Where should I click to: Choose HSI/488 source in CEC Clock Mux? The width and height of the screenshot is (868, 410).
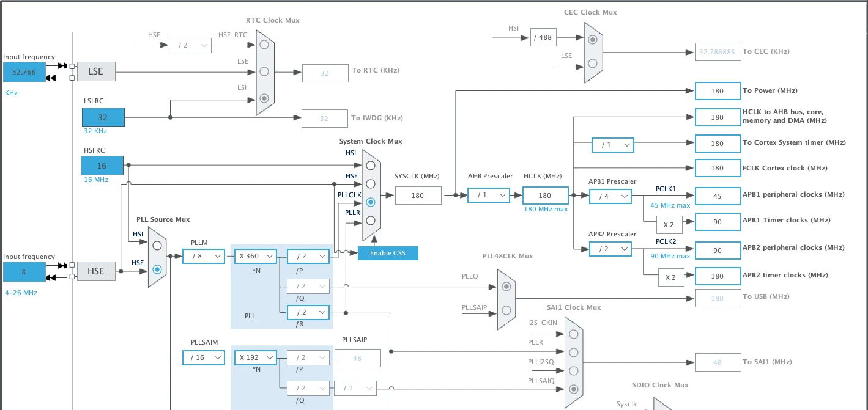[x=592, y=40]
